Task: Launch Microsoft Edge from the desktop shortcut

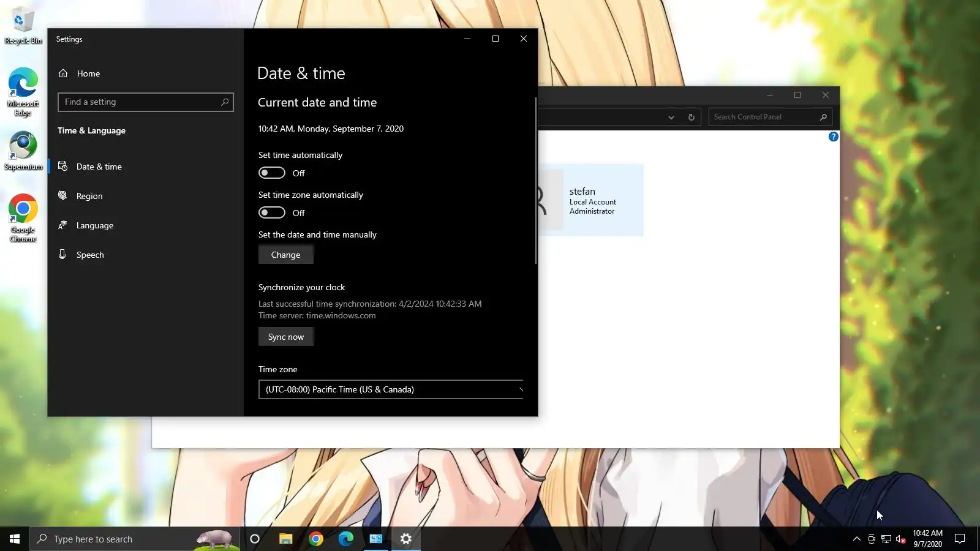Action: tap(23, 92)
